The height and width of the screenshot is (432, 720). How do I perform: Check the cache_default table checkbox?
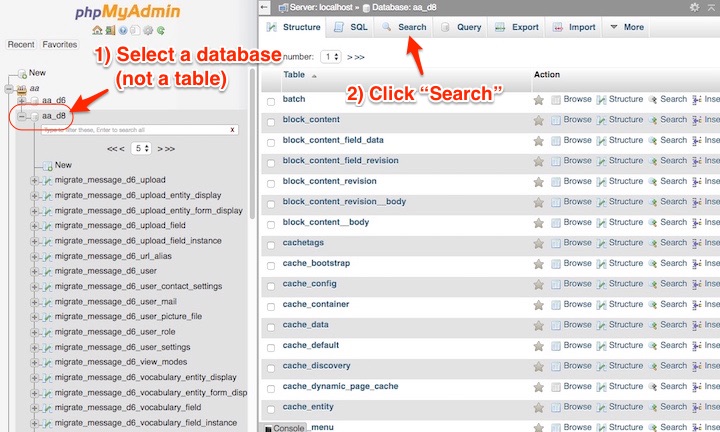click(x=271, y=348)
